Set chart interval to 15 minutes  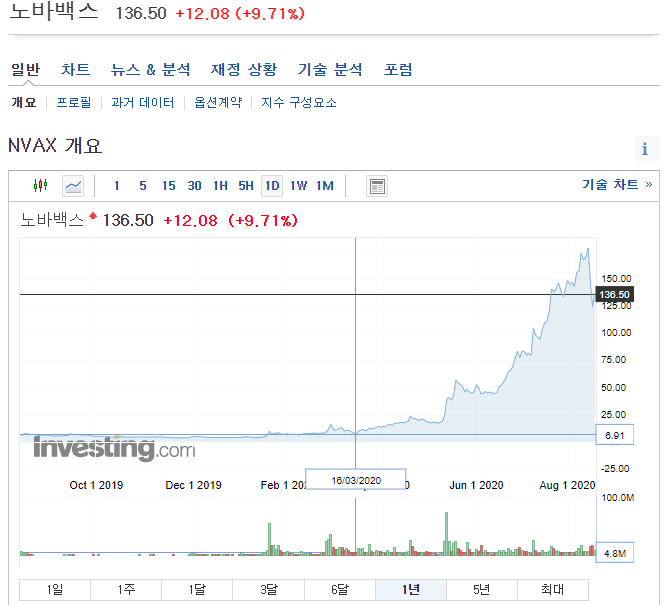coord(168,186)
